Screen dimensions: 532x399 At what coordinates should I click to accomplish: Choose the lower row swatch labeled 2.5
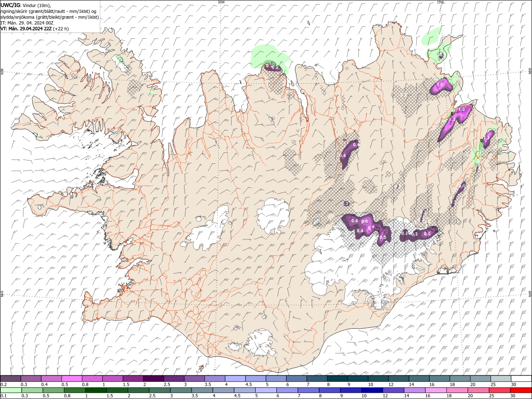pos(160,390)
